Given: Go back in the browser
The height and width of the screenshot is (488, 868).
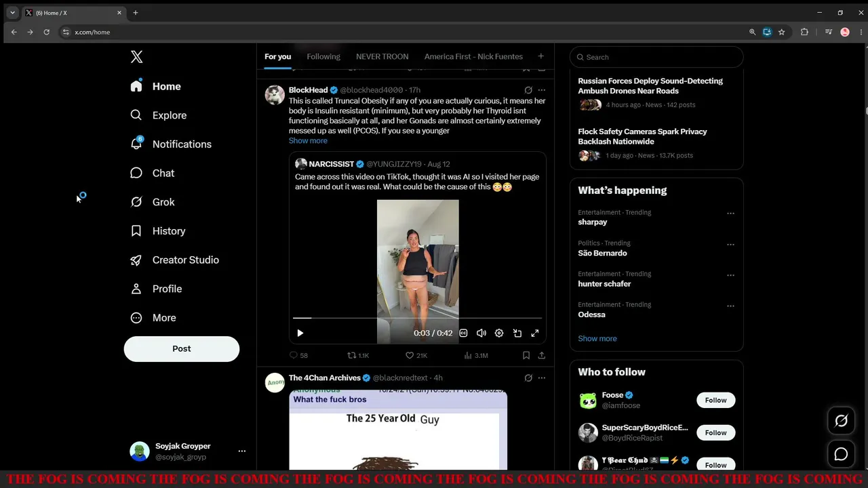Looking at the screenshot, I should coord(14,32).
